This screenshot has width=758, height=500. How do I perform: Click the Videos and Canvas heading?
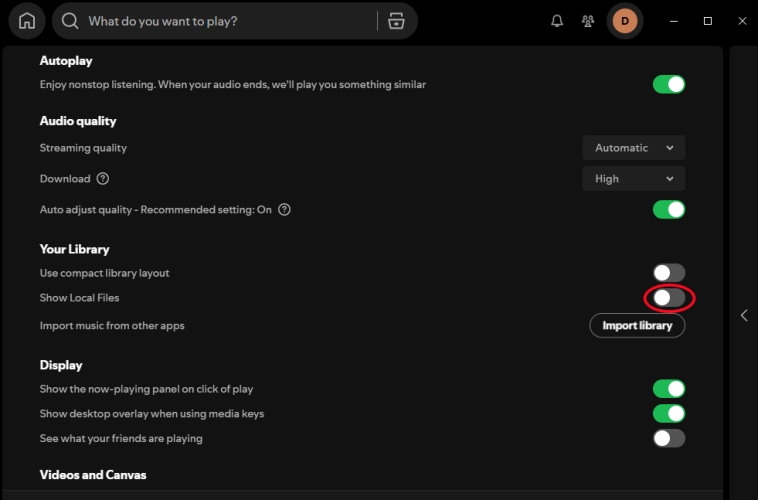click(93, 475)
